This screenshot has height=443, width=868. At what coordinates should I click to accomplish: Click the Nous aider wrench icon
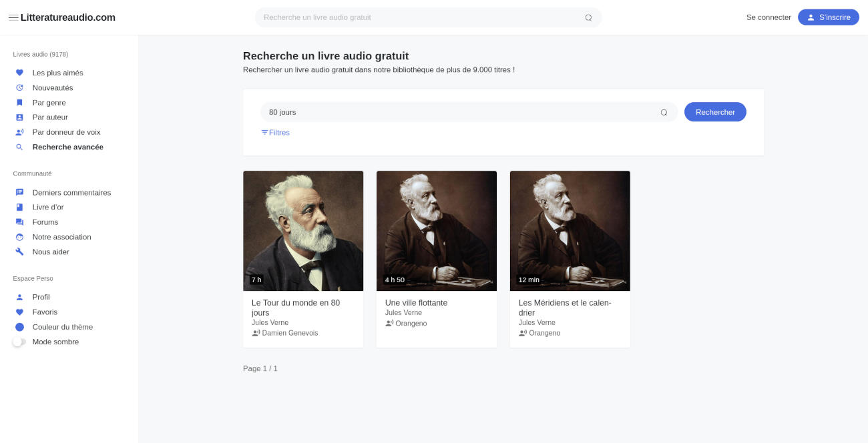(19, 252)
